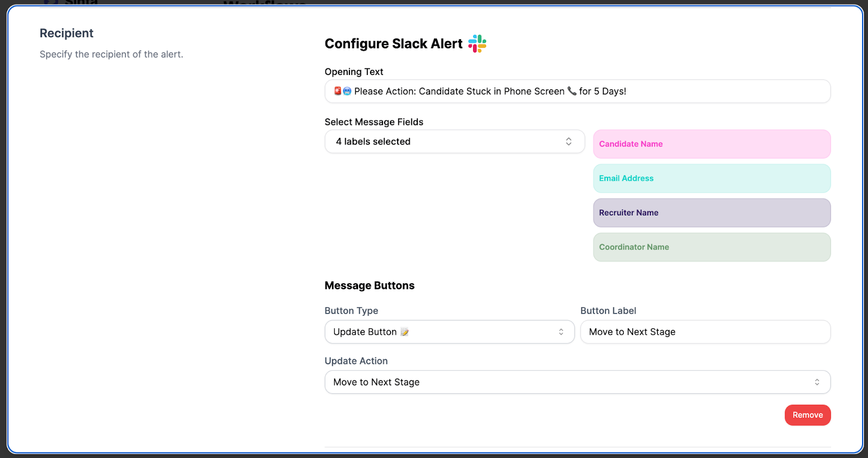Click the chevron arrows in Button Type field

point(561,332)
